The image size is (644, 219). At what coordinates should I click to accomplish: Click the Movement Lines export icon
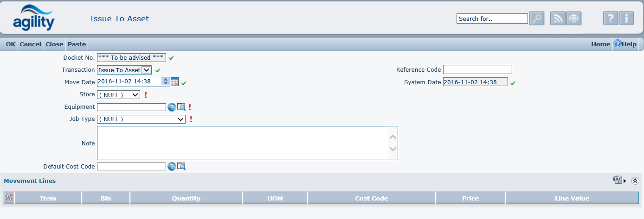pos(618,180)
